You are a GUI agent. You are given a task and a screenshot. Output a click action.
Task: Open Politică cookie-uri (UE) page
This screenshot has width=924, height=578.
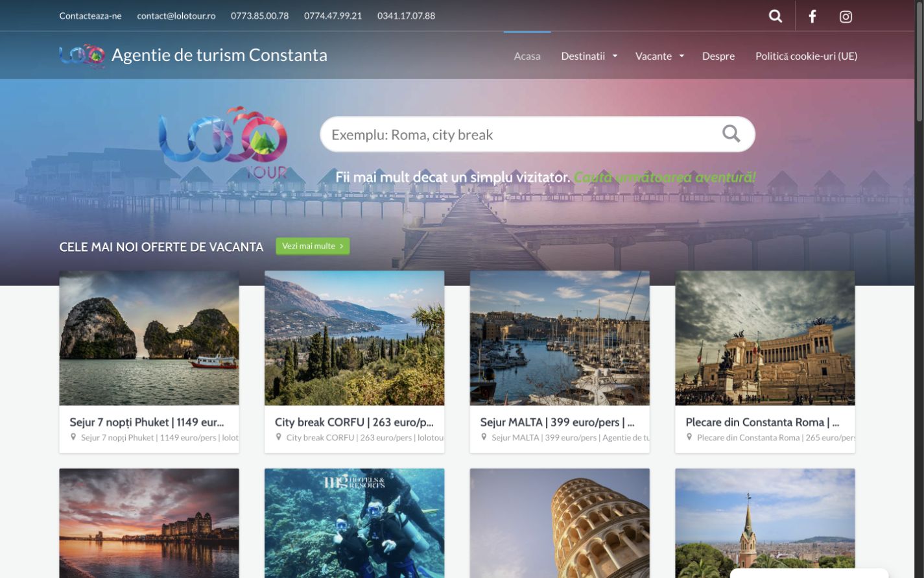pyautogui.click(x=806, y=56)
